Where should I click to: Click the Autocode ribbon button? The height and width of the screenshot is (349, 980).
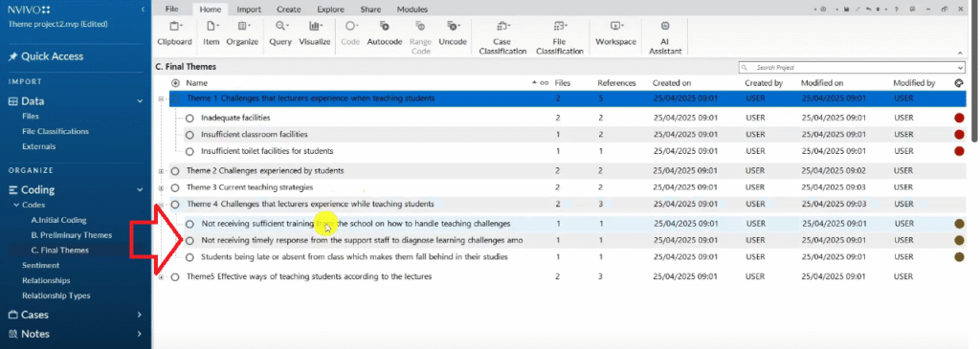[385, 33]
